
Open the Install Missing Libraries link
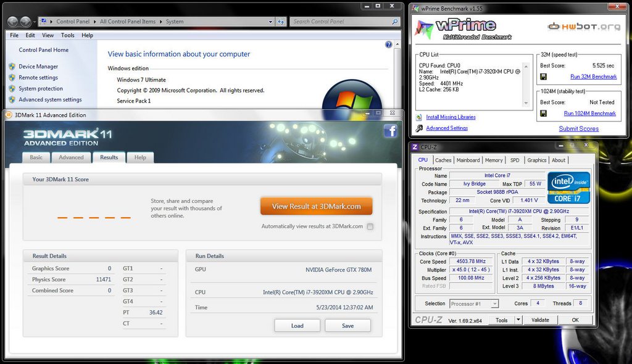[x=451, y=117]
